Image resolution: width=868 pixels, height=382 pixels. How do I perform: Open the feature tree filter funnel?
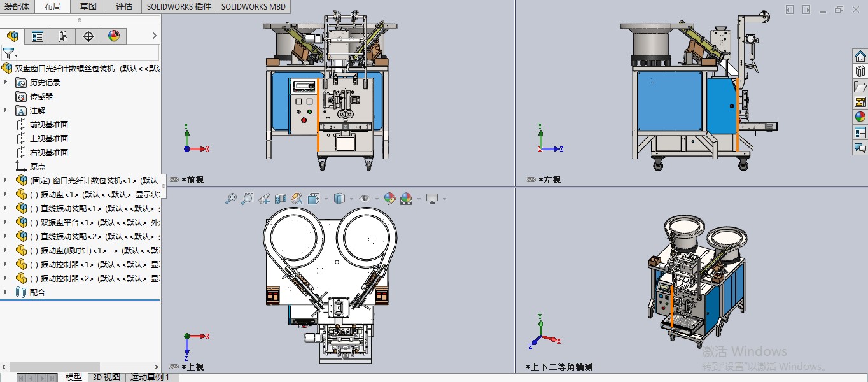pos(9,53)
